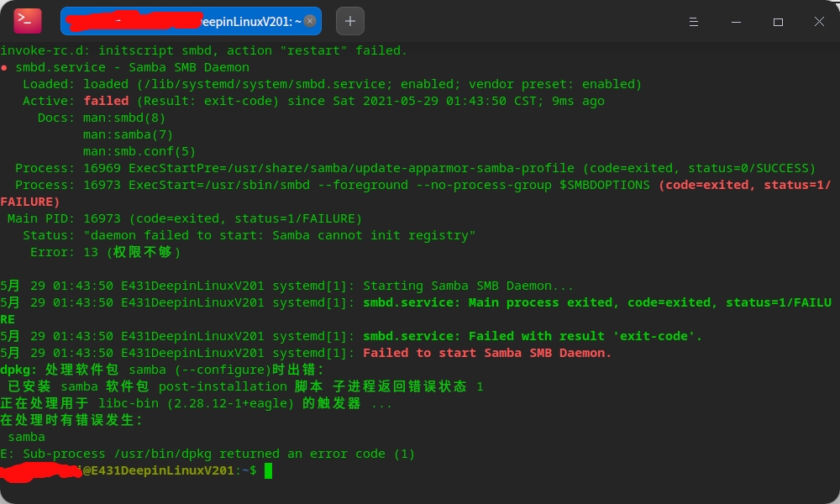This screenshot has height=504, width=840.
Task: Close the DeepinLinuxV201 tab with its x
Action: click(310, 21)
